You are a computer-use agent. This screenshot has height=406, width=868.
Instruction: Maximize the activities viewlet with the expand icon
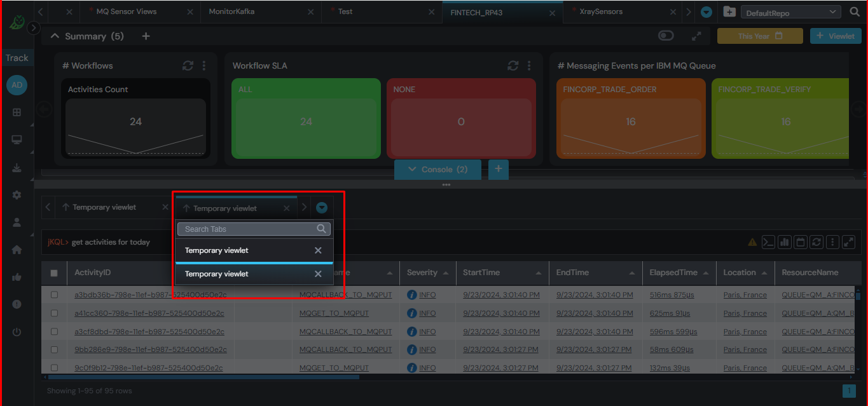[x=849, y=242]
